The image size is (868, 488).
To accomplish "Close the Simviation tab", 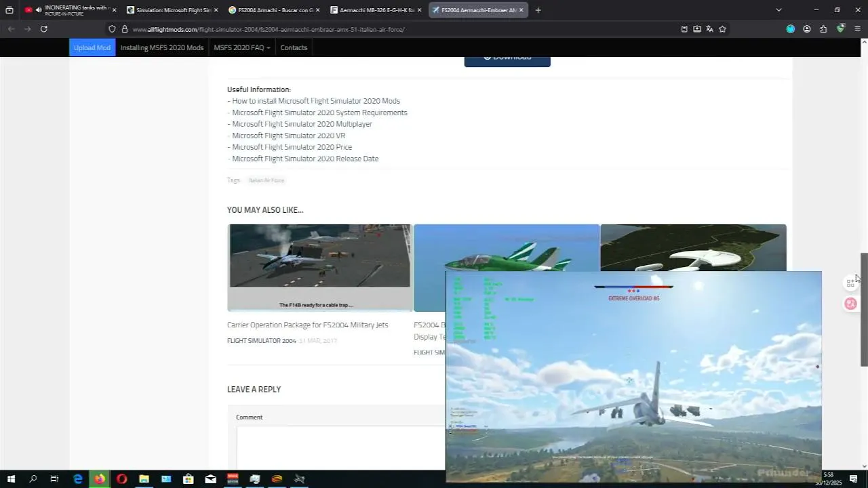I will click(216, 10).
